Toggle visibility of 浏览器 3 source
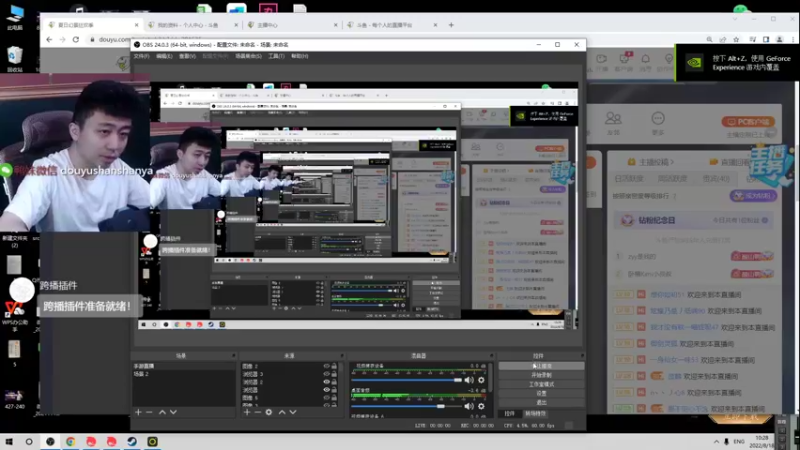The width and height of the screenshot is (800, 450). pos(326,374)
